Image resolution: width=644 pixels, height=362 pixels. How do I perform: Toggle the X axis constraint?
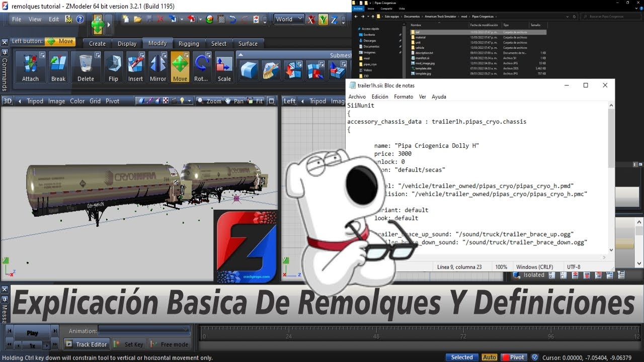pos(312,20)
